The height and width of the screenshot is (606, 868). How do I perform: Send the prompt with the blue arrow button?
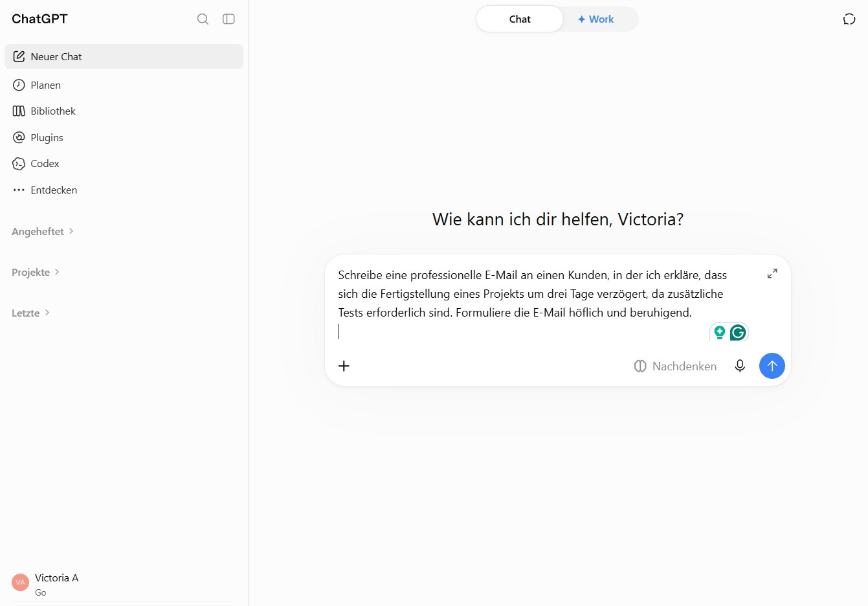772,366
